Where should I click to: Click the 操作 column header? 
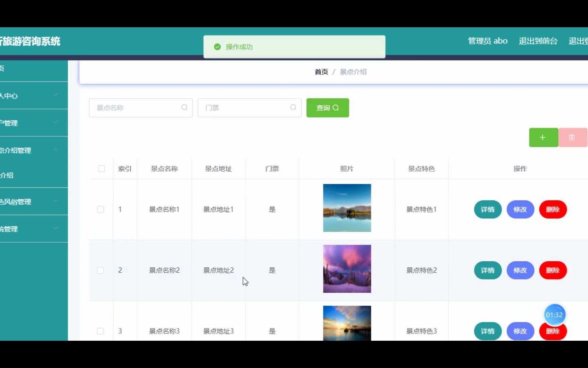[x=520, y=169]
